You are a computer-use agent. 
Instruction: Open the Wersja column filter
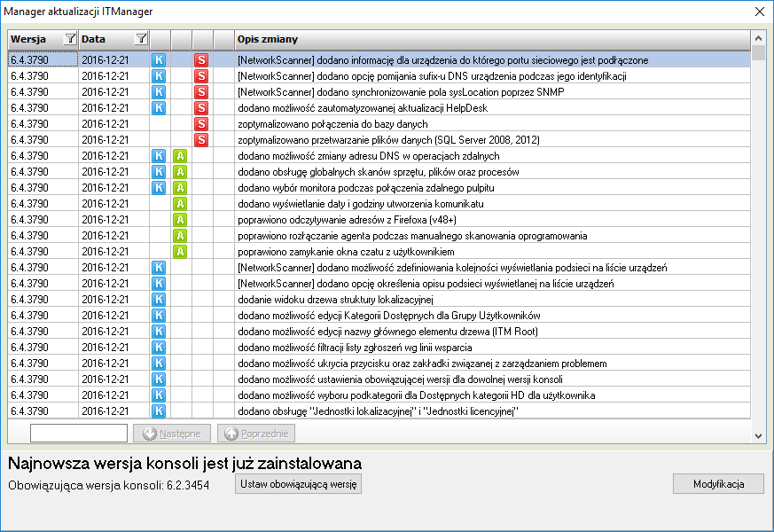[x=69, y=39]
